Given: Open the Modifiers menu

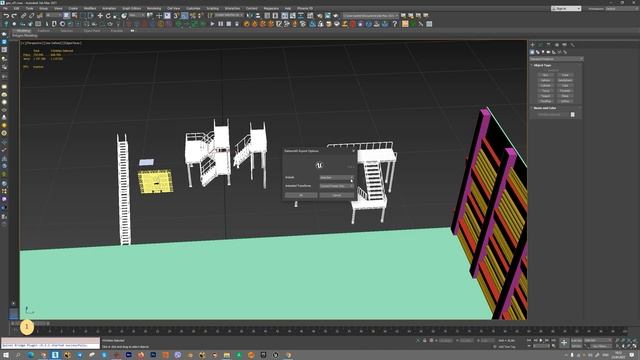Looking at the screenshot, I should click(90, 8).
